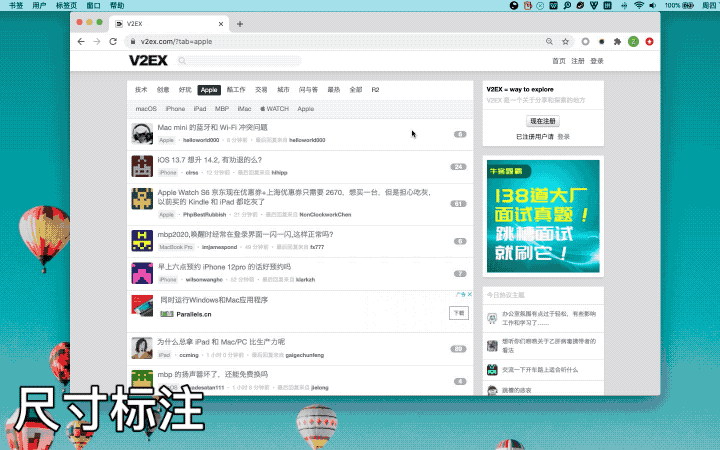
Task: Switch to the 最热 tab
Action: (x=333, y=90)
